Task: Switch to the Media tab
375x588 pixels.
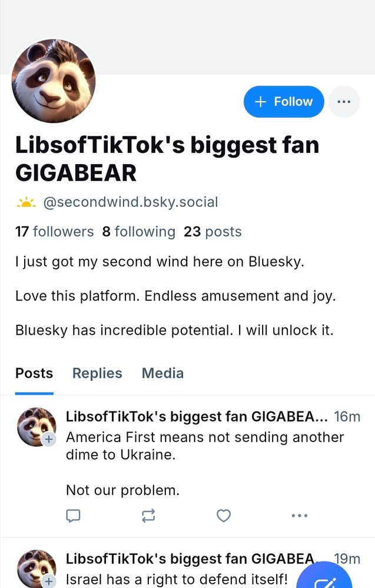Action: tap(162, 373)
